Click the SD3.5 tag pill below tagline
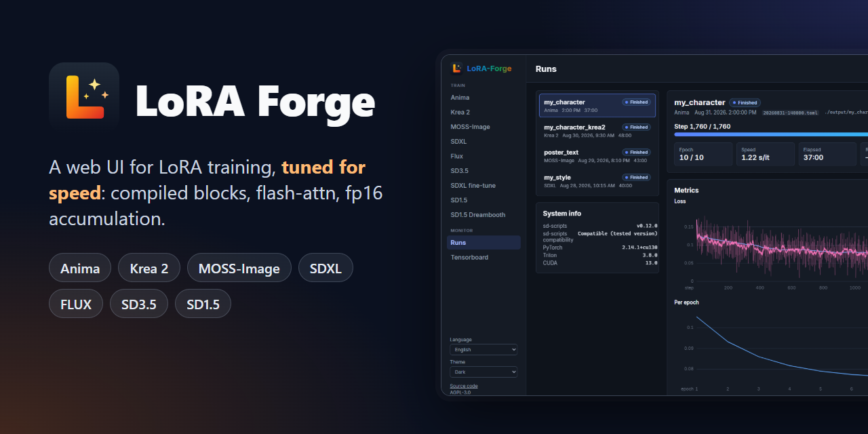Image resolution: width=868 pixels, height=434 pixels. click(139, 304)
